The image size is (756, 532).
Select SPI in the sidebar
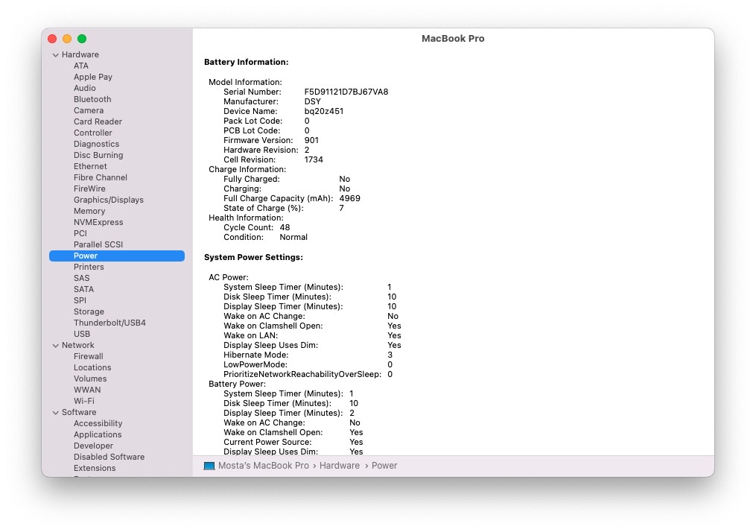coord(80,300)
